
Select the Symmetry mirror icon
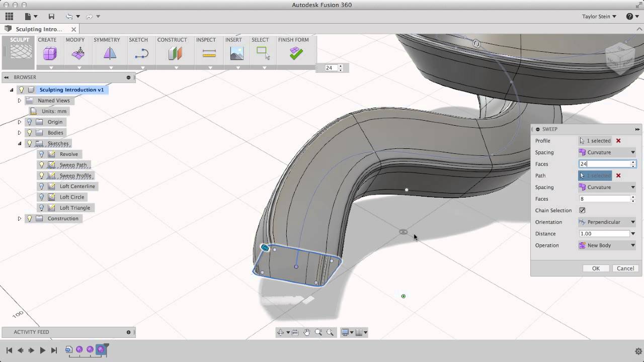click(110, 53)
